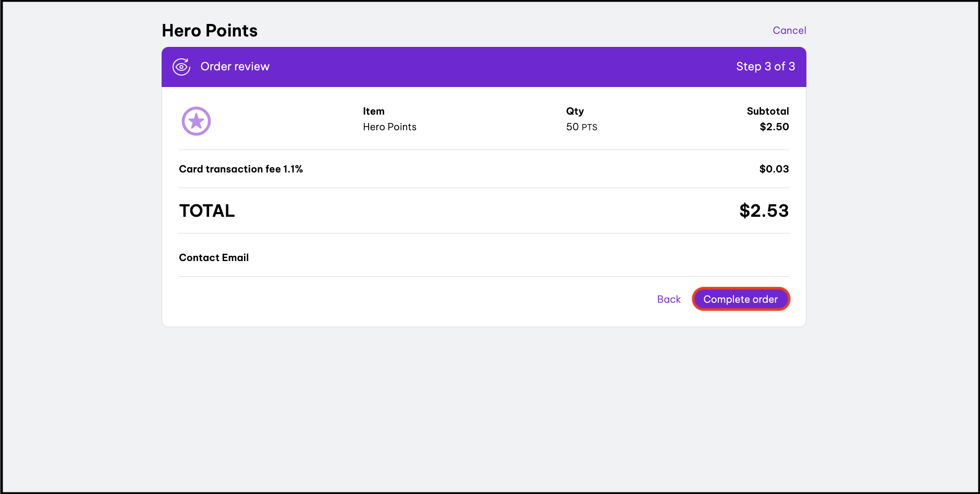Click the Order review header text
The image size is (980, 494).
point(235,67)
